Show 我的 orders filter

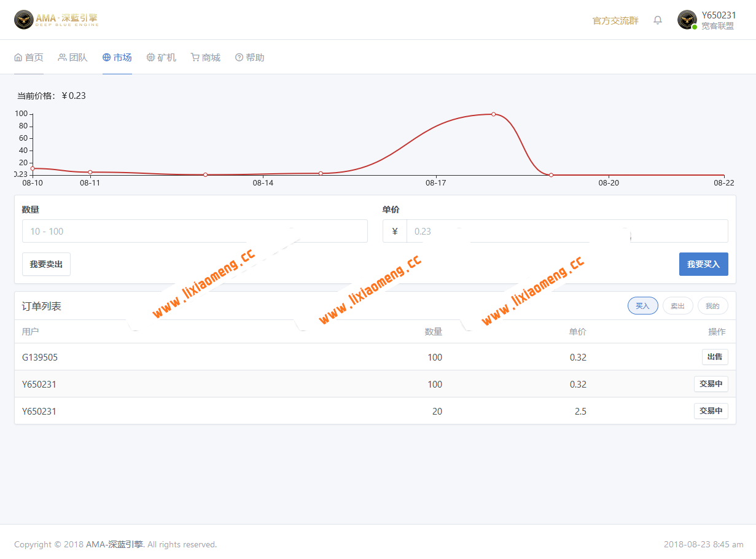(x=712, y=306)
